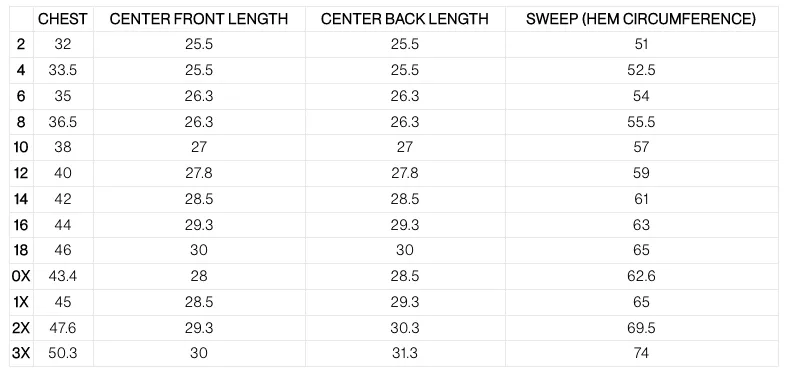Click chest value 50.3 for size 3X
The width and height of the screenshot is (790, 378).
pyautogui.click(x=63, y=353)
